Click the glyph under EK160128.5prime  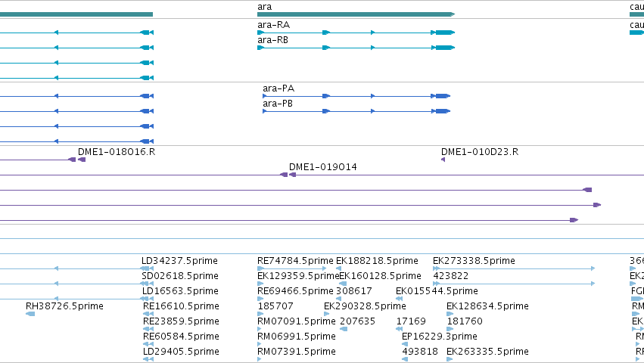click(343, 284)
